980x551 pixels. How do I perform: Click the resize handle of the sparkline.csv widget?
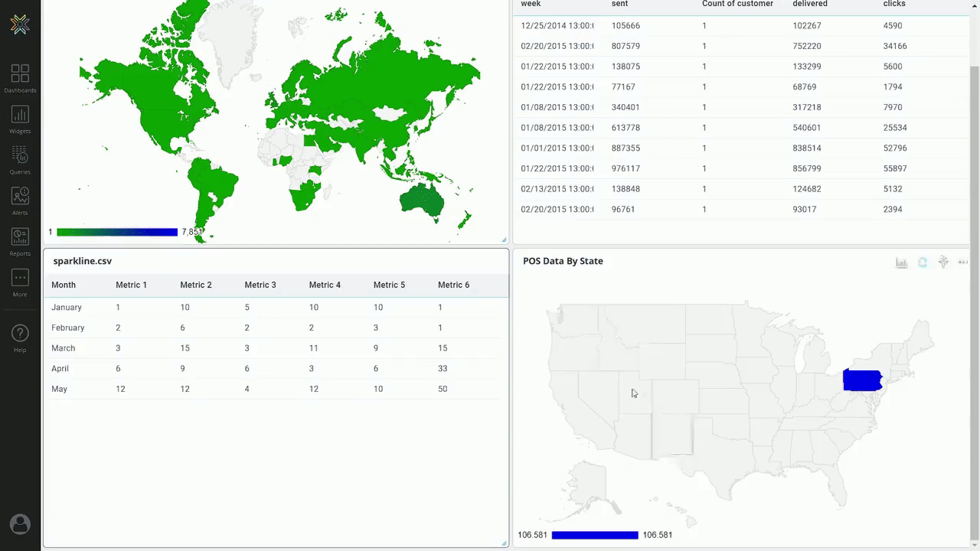504,543
